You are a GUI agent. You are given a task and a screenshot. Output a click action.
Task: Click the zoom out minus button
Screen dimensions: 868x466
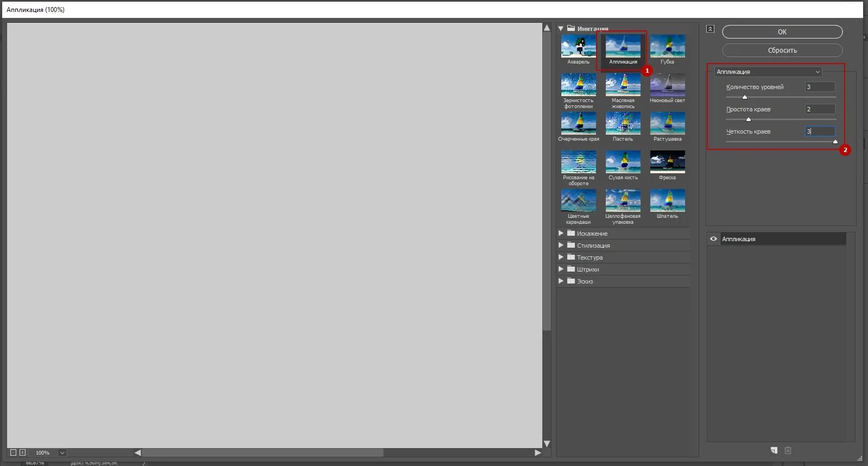point(14,452)
